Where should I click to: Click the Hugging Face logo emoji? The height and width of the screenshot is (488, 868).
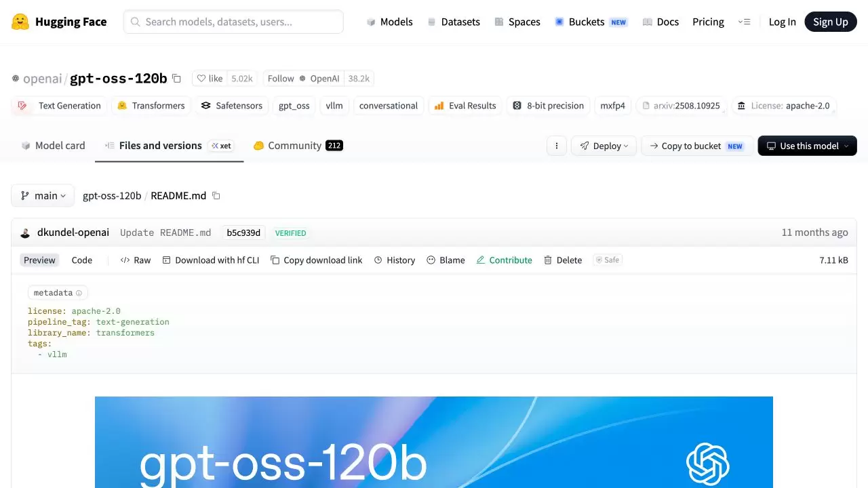click(x=20, y=22)
